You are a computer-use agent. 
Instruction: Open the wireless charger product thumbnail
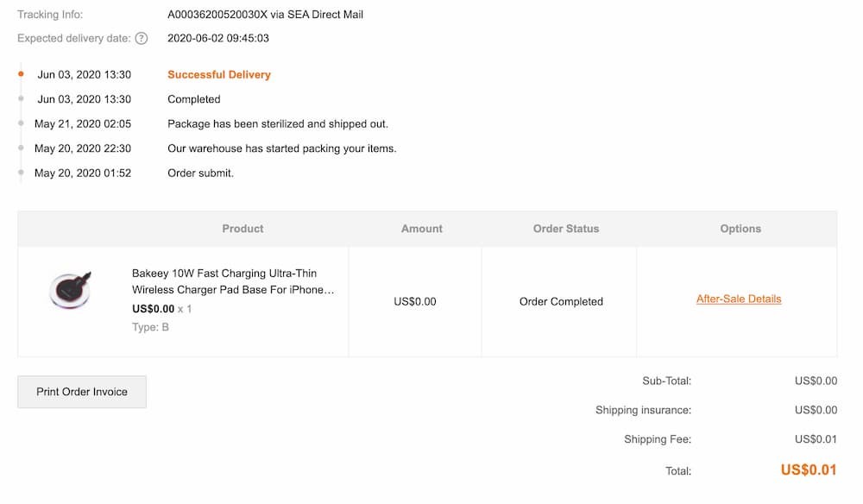(70, 290)
